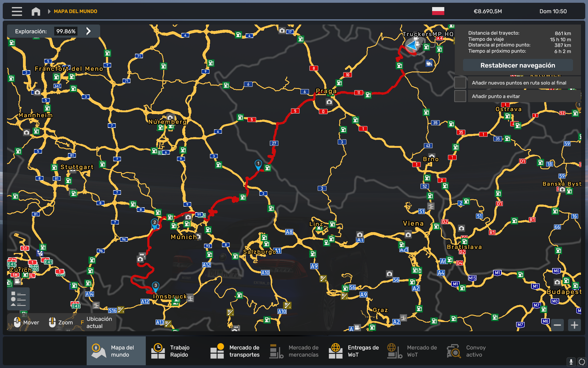
Task: Enable adding new waypoints only at end
Action: coord(460,83)
